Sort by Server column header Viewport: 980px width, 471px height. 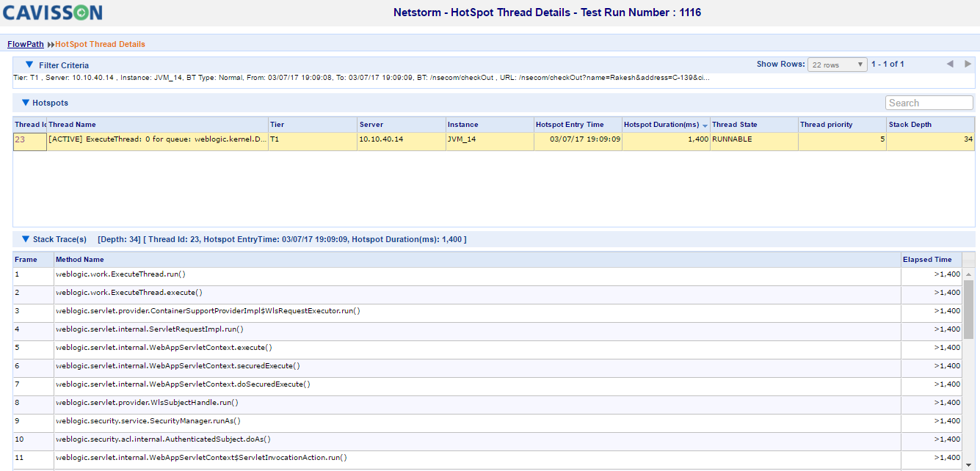coord(402,125)
